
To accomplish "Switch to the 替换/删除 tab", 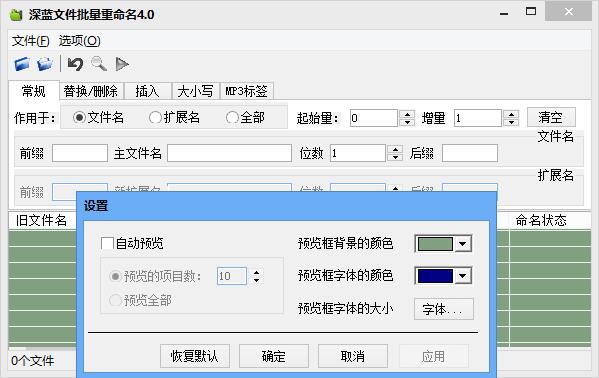I will coord(91,91).
